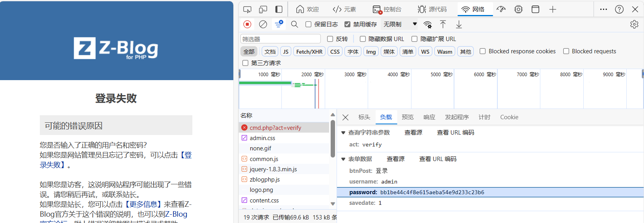This screenshot has width=644, height=223.
Task: Enable Blocked requests checkbox
Action: 566,51
